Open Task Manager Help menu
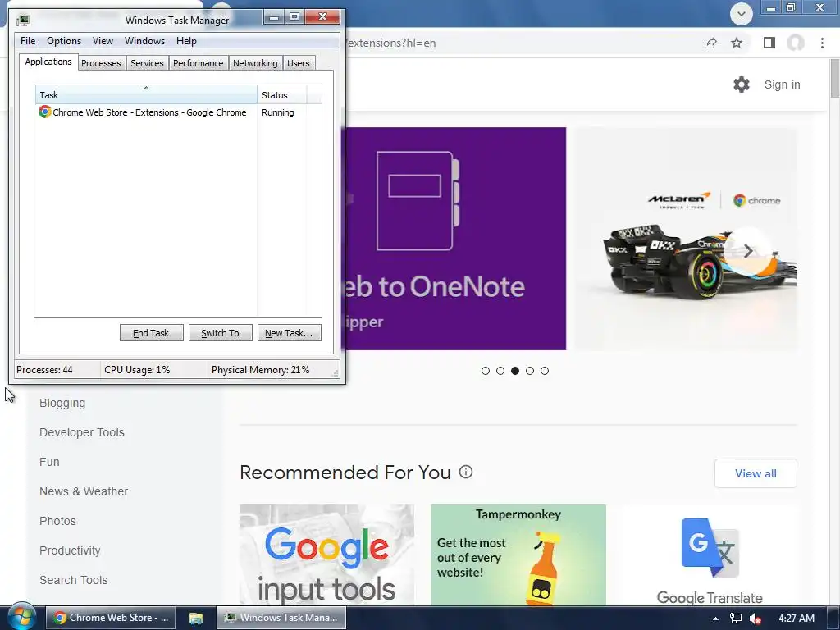The width and height of the screenshot is (840, 630). tap(186, 41)
